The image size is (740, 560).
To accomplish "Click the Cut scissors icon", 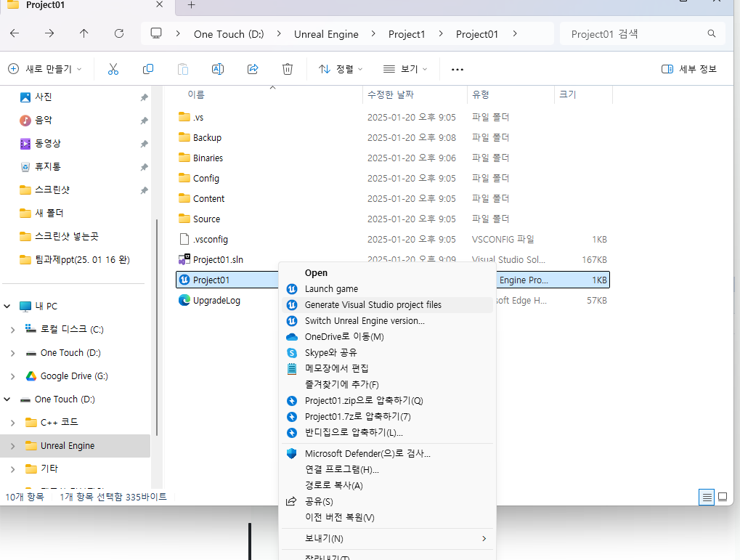I will pyautogui.click(x=113, y=69).
